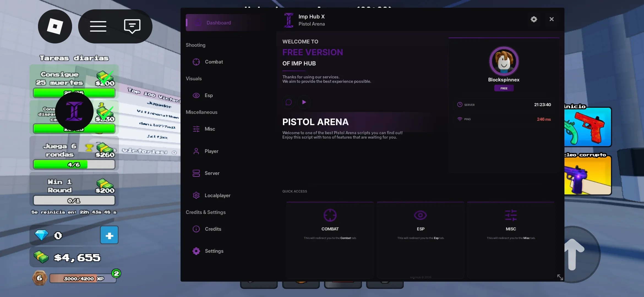Select the red pistol skin thumbnail

(x=588, y=127)
